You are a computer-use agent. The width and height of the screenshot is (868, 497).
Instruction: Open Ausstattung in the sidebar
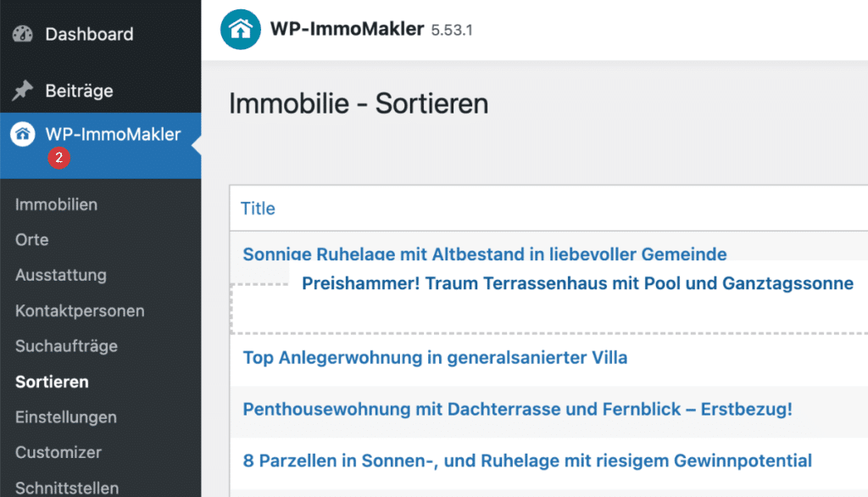(x=61, y=275)
